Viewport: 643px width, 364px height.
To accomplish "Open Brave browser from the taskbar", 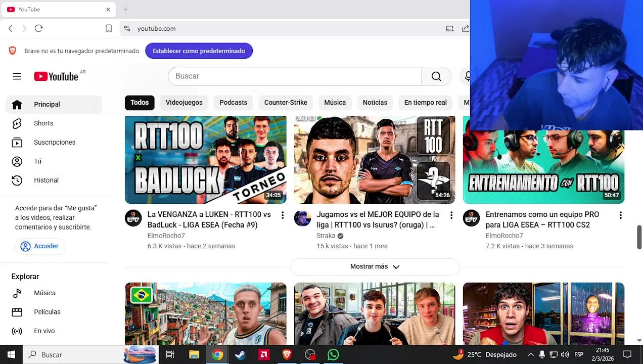I will [x=287, y=355].
